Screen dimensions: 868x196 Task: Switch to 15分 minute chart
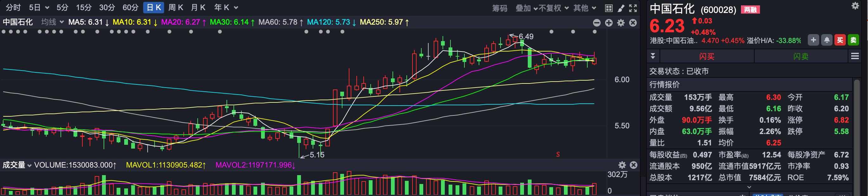coord(84,7)
